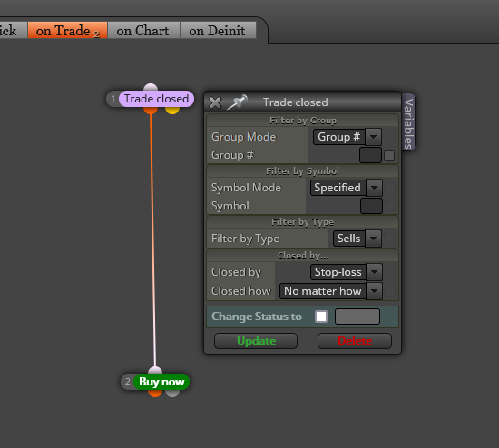This screenshot has height=448, width=499.
Task: Click the Symbol input field
Action: [371, 206]
